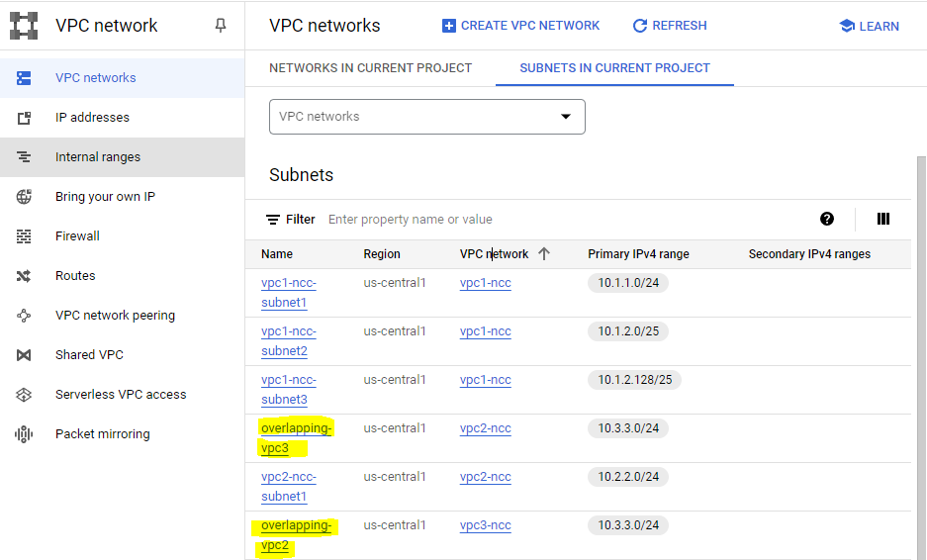This screenshot has width=927, height=560.
Task: Open vpc1-ncc network link in subnet2 row
Action: (486, 331)
